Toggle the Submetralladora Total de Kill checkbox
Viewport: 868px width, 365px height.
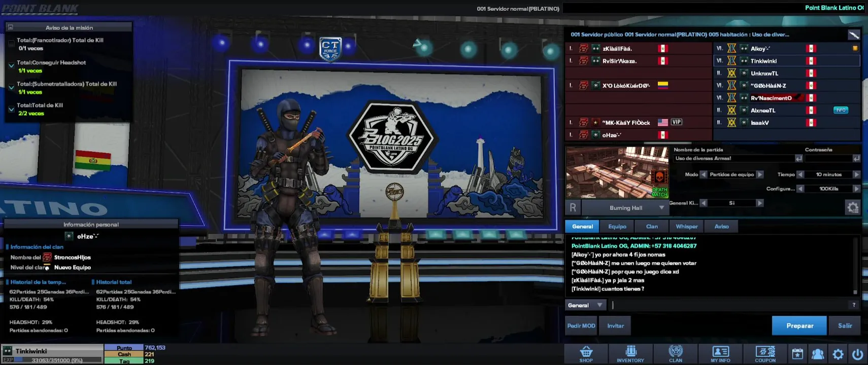coord(11,87)
